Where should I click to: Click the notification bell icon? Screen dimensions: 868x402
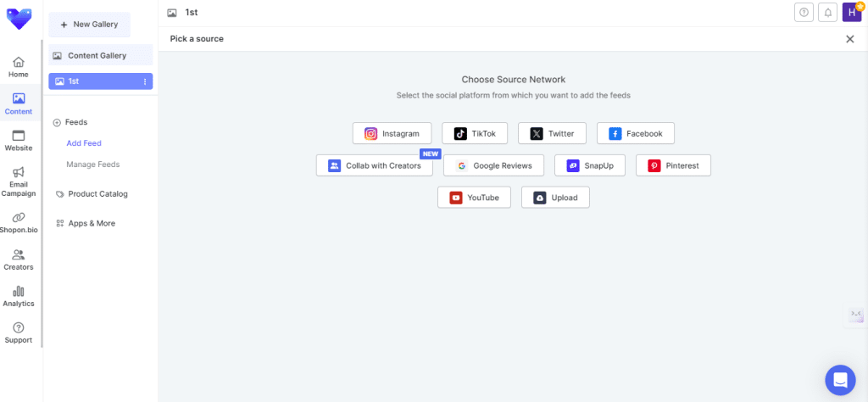coord(828,12)
